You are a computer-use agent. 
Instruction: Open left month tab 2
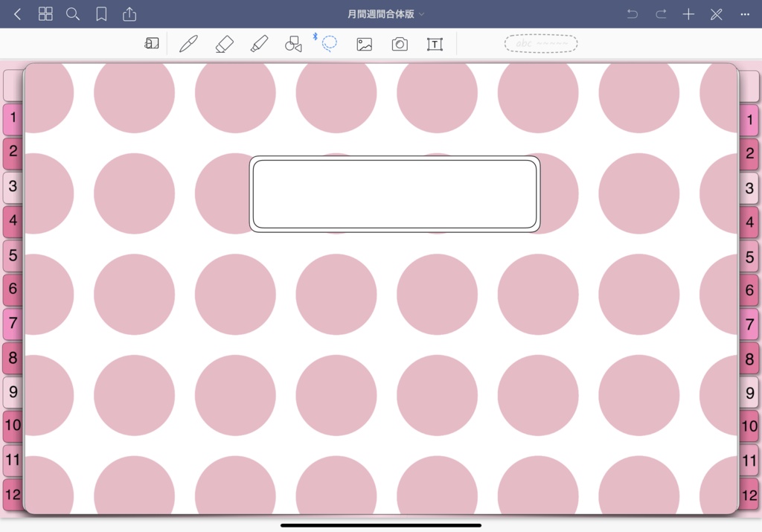click(13, 152)
